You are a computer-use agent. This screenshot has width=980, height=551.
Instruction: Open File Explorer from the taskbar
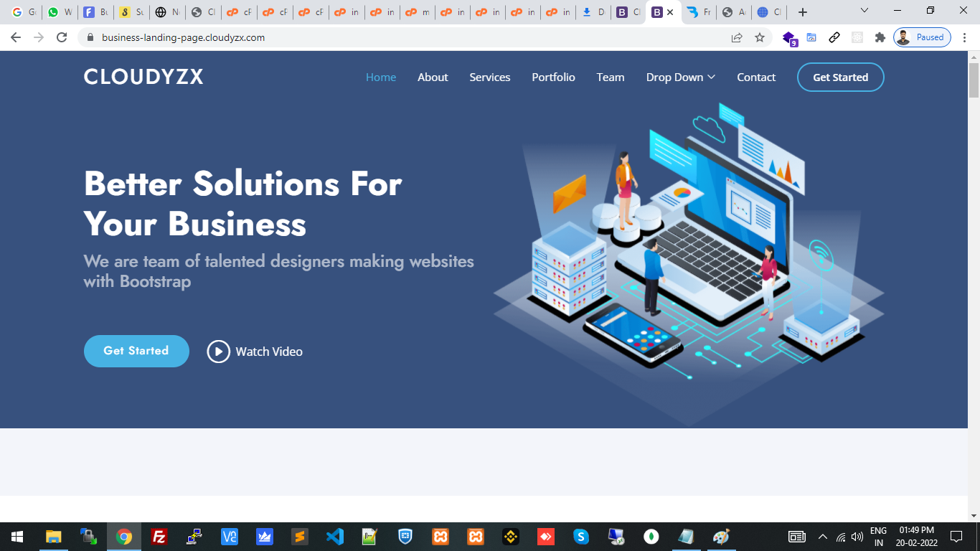coord(54,537)
